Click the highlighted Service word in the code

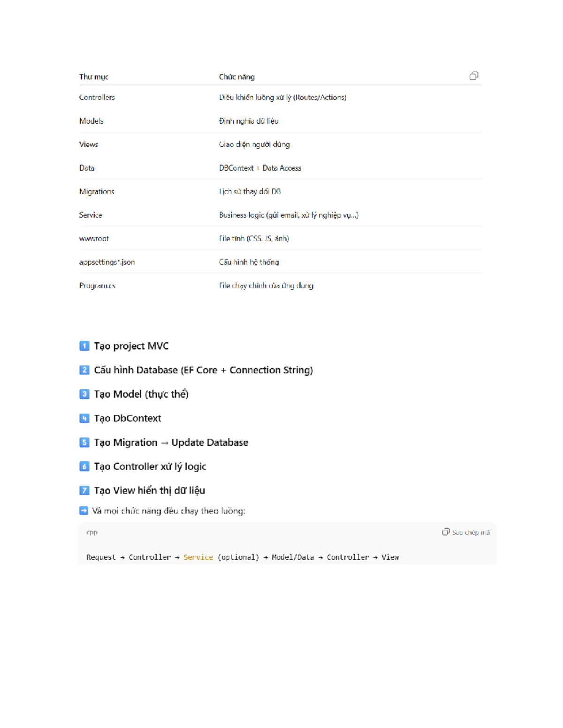[x=198, y=557]
